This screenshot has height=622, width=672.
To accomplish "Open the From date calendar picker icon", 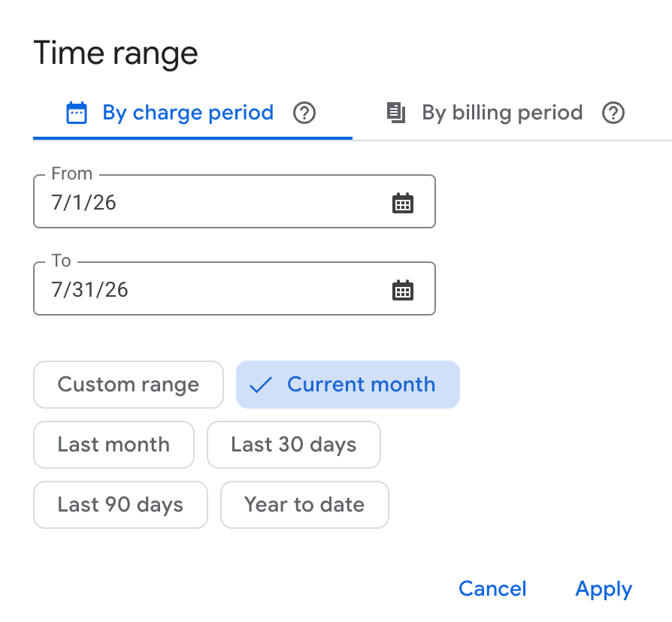I will tap(403, 203).
